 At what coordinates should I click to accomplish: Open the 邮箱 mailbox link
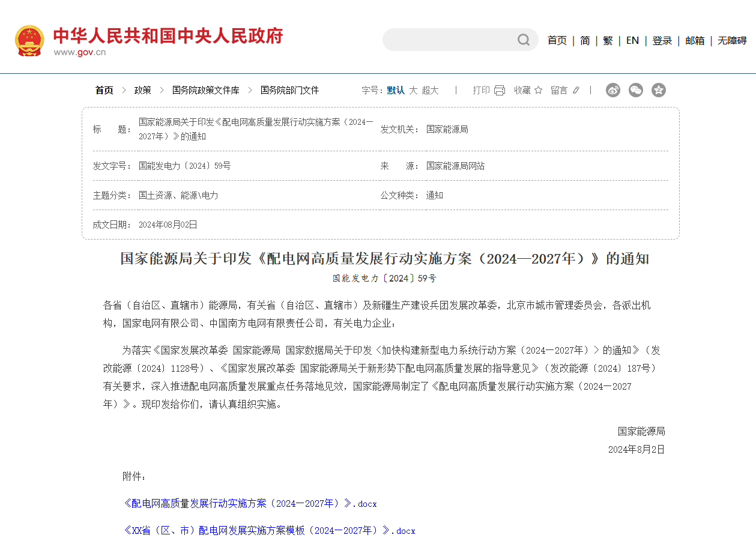[695, 40]
